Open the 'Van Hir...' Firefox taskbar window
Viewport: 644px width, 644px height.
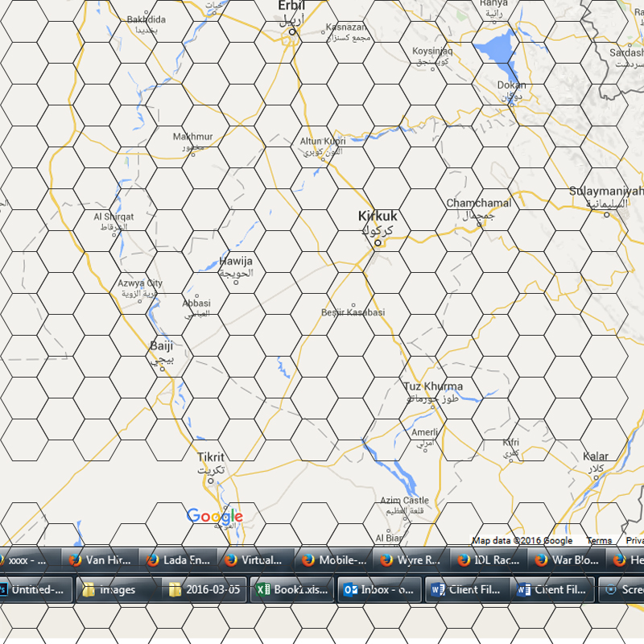(100, 560)
